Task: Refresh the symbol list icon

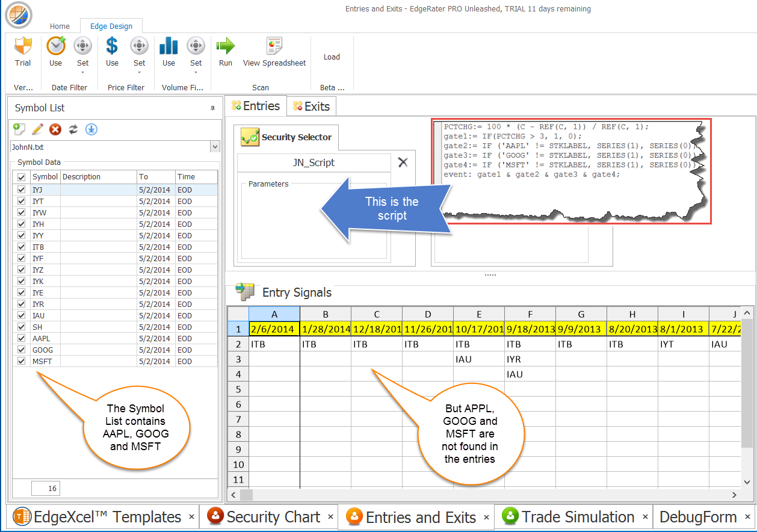Action: tap(73, 129)
